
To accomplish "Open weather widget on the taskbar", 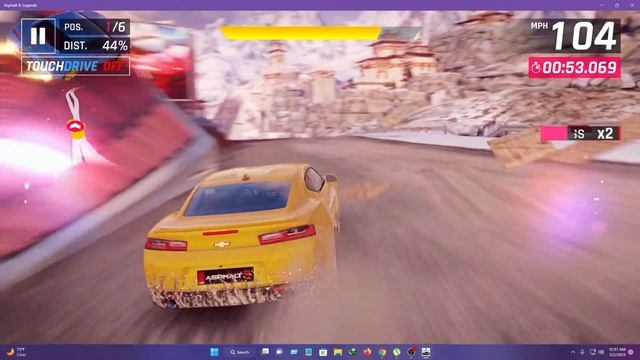I will point(16,352).
